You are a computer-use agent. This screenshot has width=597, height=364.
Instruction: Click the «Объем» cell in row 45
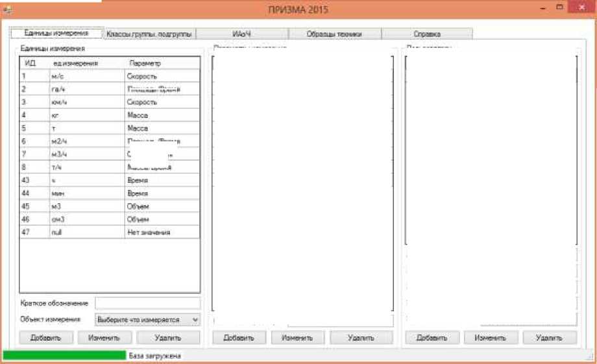[162, 206]
